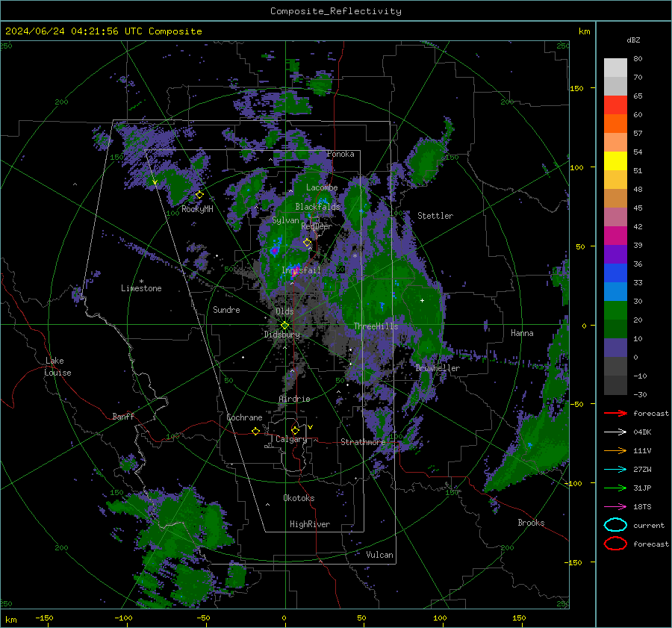
Task: Click the Cochrane label
Action: [244, 417]
